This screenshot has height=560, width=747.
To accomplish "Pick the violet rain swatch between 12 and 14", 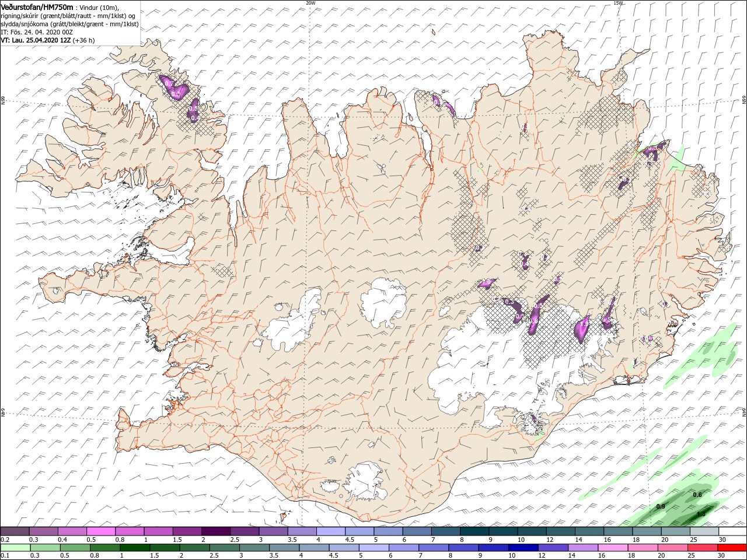I will (x=553, y=548).
